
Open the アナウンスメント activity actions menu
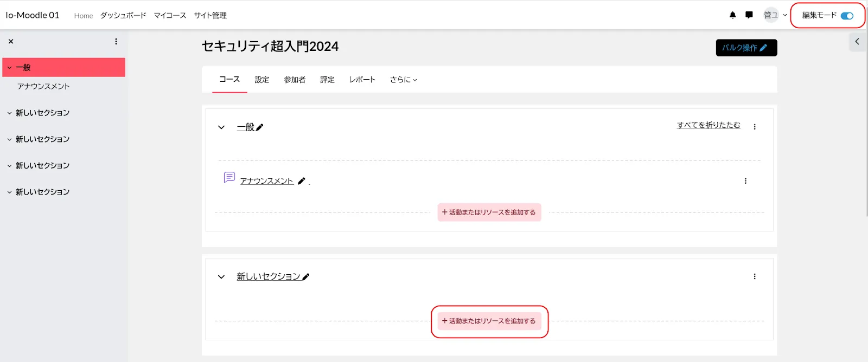coord(745,181)
